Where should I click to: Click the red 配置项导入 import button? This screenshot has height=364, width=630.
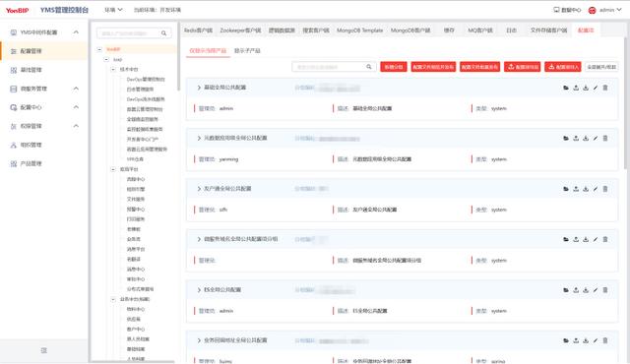[563, 67]
